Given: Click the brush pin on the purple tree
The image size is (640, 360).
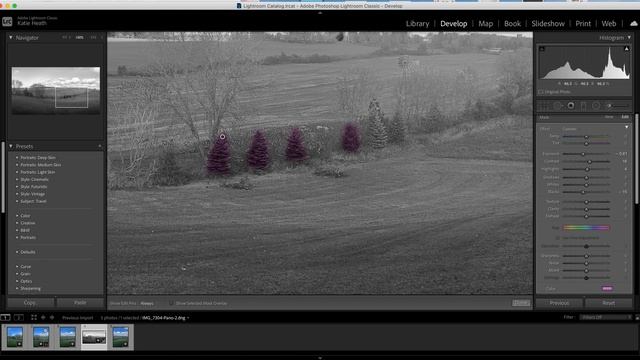Looking at the screenshot, I should 222,137.
